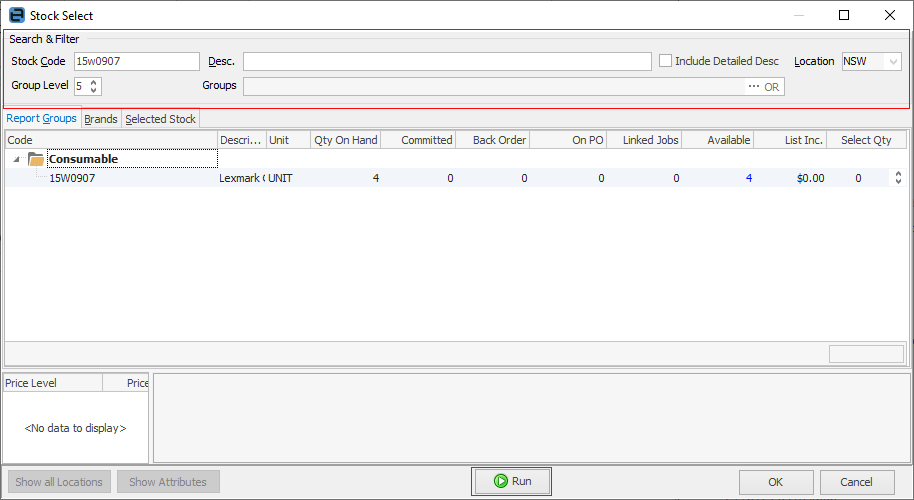Sort by the Linked Jobs column header
The image size is (914, 500).
(x=644, y=140)
